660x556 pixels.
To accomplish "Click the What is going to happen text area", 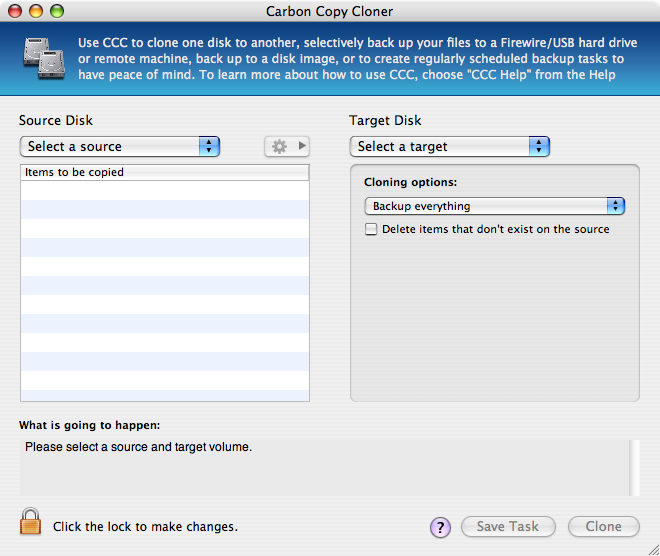I will click(x=320, y=465).
